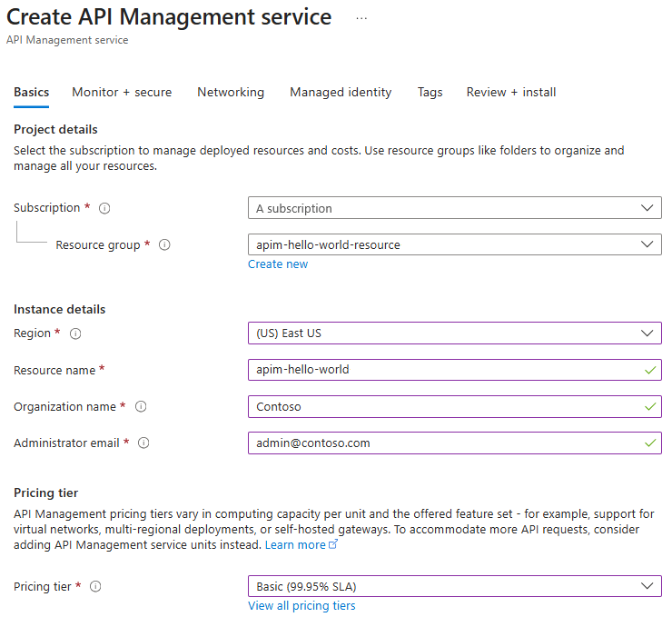Click the external link icon after Learn more
The image size is (672, 617).
(333, 545)
